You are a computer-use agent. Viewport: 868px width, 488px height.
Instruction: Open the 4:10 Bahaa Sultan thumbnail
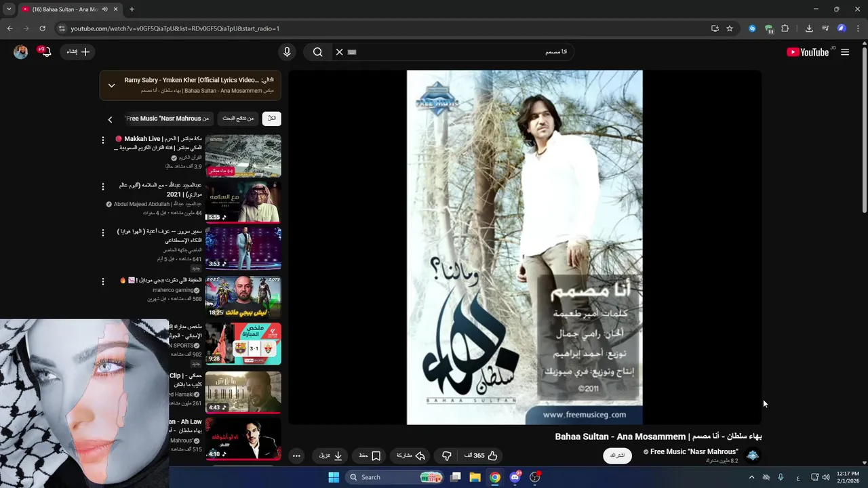243,439
